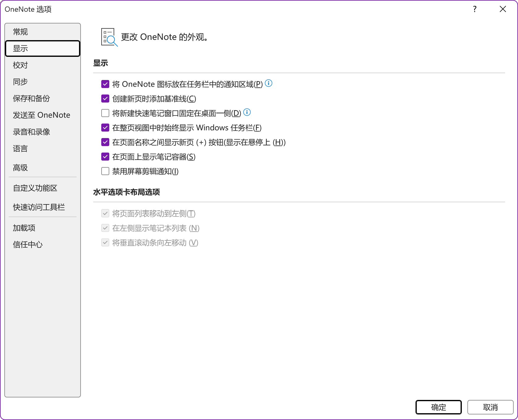
Task: Click the info icon next to the quick notes docking option
Action: (x=247, y=112)
